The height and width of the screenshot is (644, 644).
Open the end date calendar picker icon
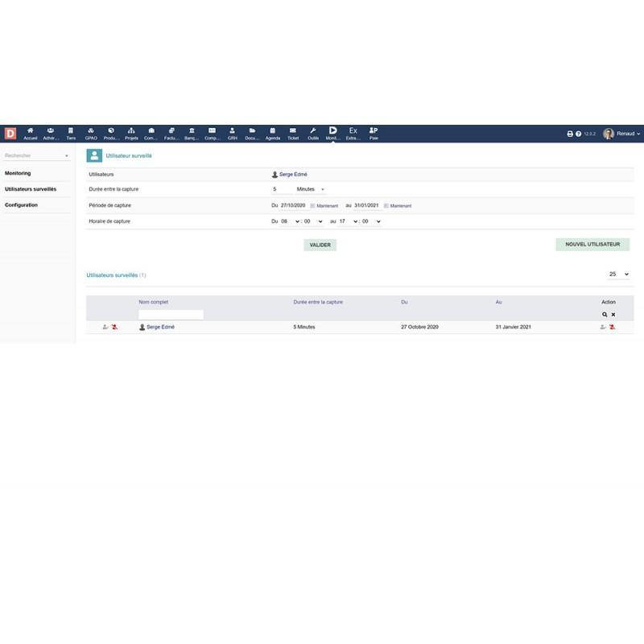click(x=386, y=205)
